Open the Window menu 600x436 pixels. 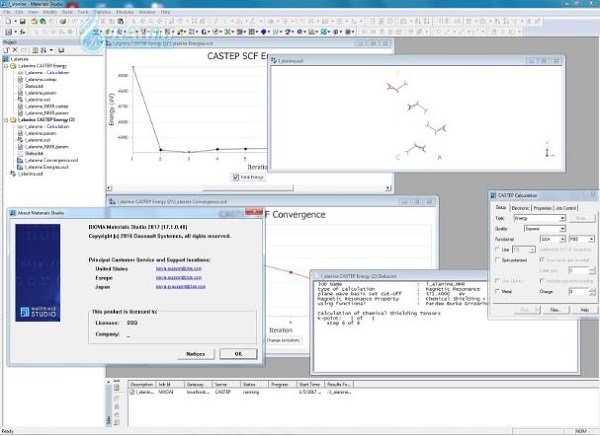pos(147,12)
